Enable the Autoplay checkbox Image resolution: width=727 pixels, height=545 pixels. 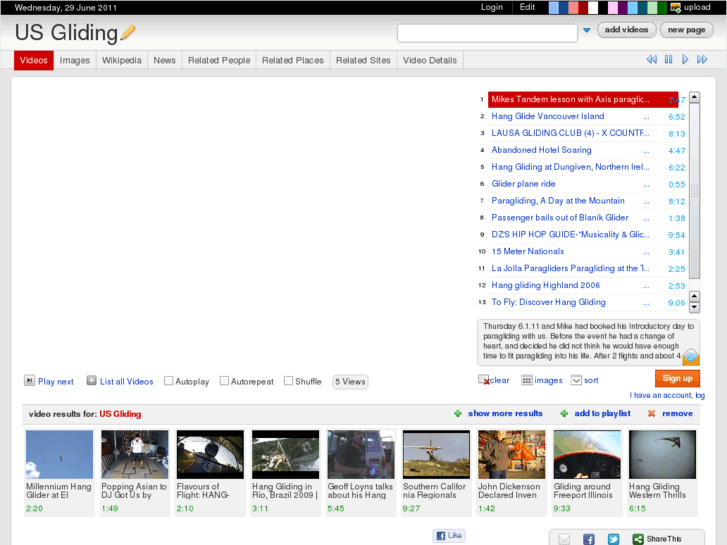pyautogui.click(x=169, y=381)
